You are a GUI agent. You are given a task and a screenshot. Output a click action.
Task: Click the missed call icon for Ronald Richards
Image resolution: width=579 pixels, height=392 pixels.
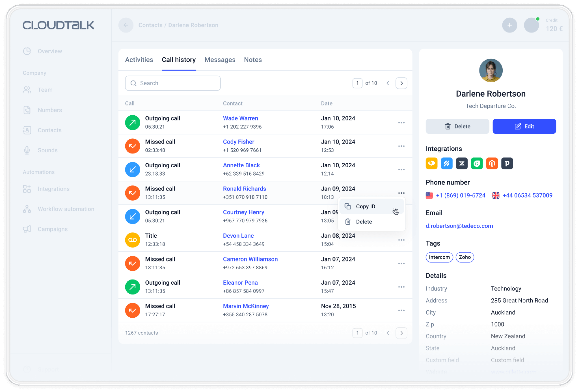click(x=132, y=193)
